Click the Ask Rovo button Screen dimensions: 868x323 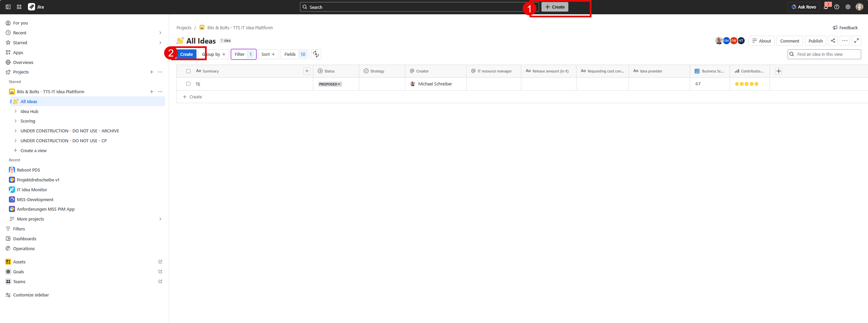(804, 7)
